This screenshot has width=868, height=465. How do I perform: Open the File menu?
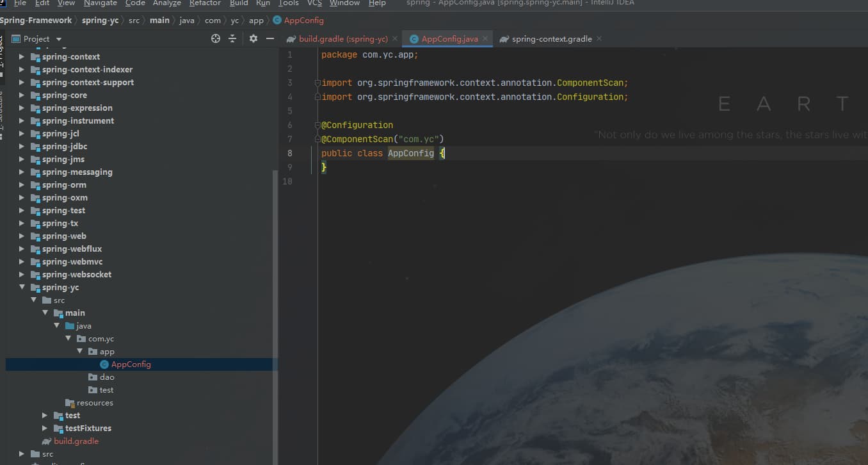point(20,3)
